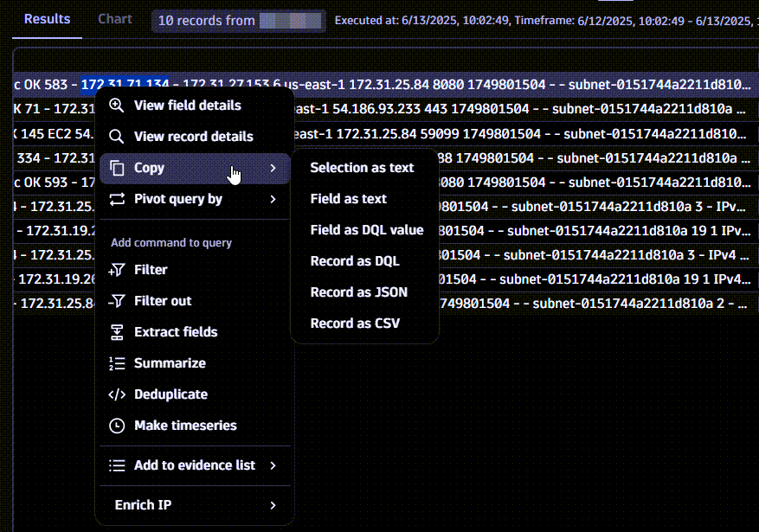Click the Pivot query by arrows icon
The height and width of the screenshot is (532, 759).
point(117,199)
